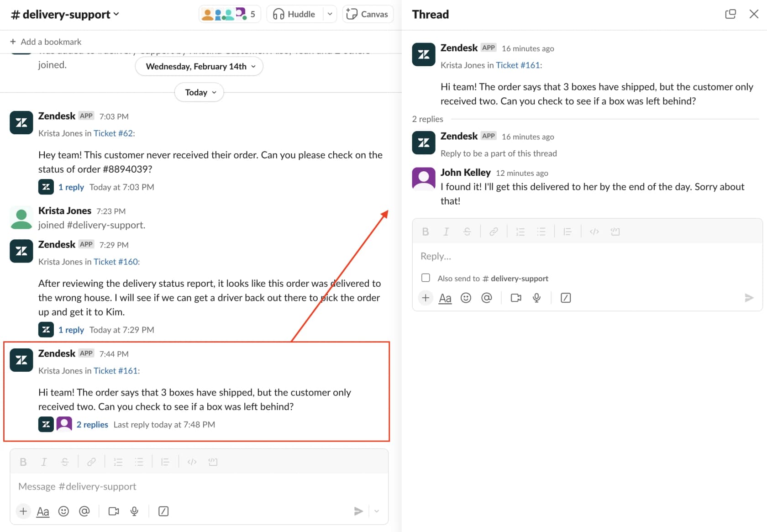
Task: Add blockquote in thread reply toolbar
Action: (x=567, y=232)
